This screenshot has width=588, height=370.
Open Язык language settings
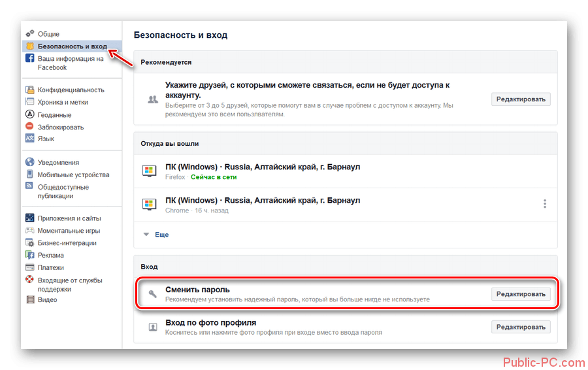click(x=46, y=139)
